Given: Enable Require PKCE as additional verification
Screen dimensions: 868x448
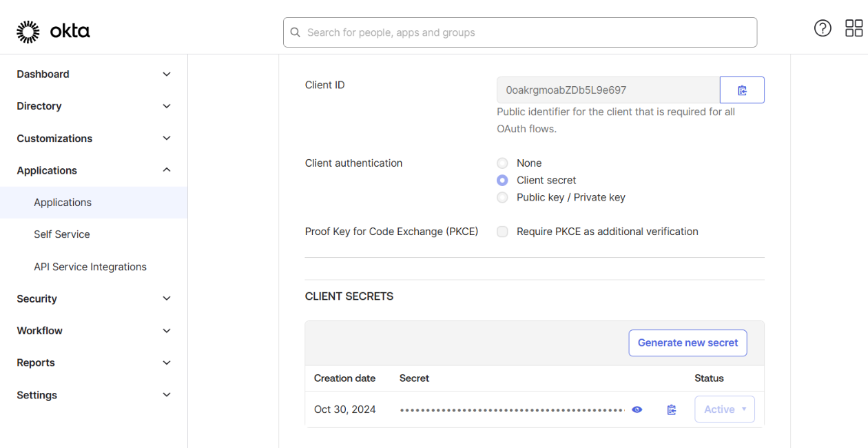Looking at the screenshot, I should coord(503,232).
